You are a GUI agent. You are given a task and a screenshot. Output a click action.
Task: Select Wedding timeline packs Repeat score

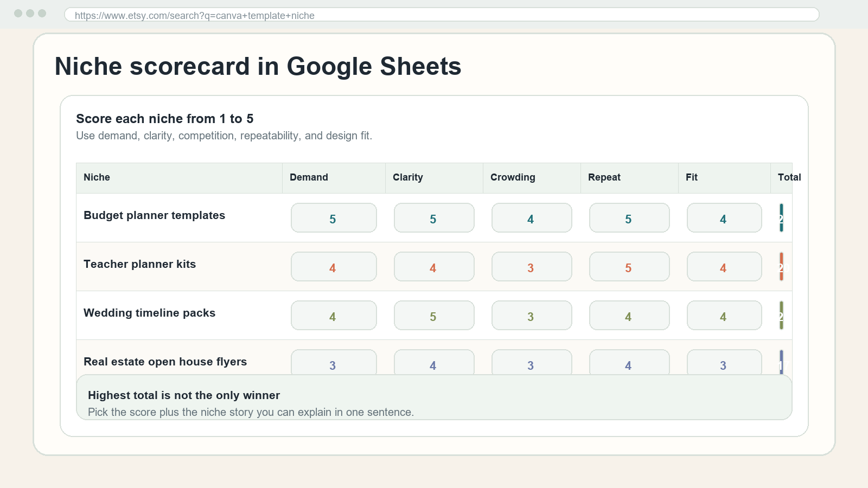(x=629, y=316)
